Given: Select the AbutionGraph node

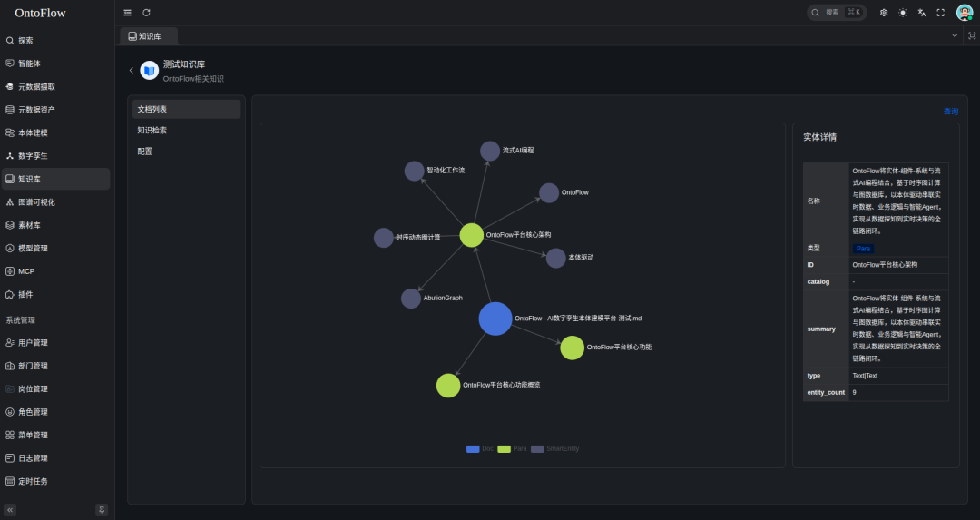Looking at the screenshot, I should click(x=411, y=299).
